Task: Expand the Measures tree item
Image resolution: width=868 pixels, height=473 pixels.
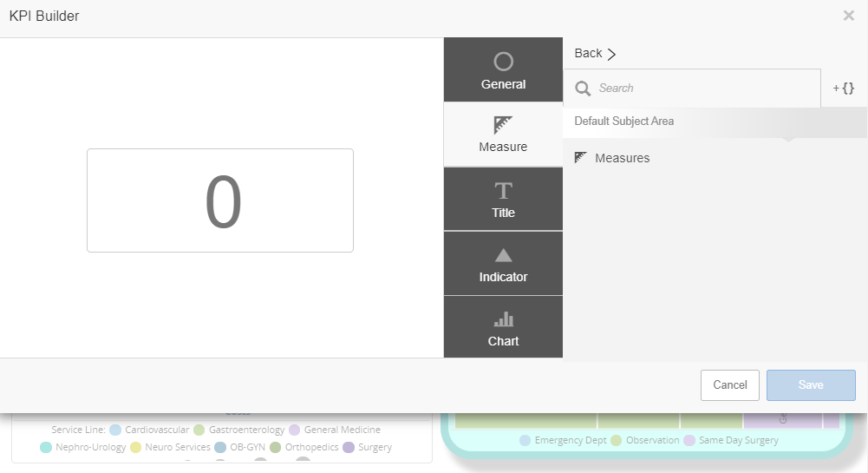Action: (623, 158)
